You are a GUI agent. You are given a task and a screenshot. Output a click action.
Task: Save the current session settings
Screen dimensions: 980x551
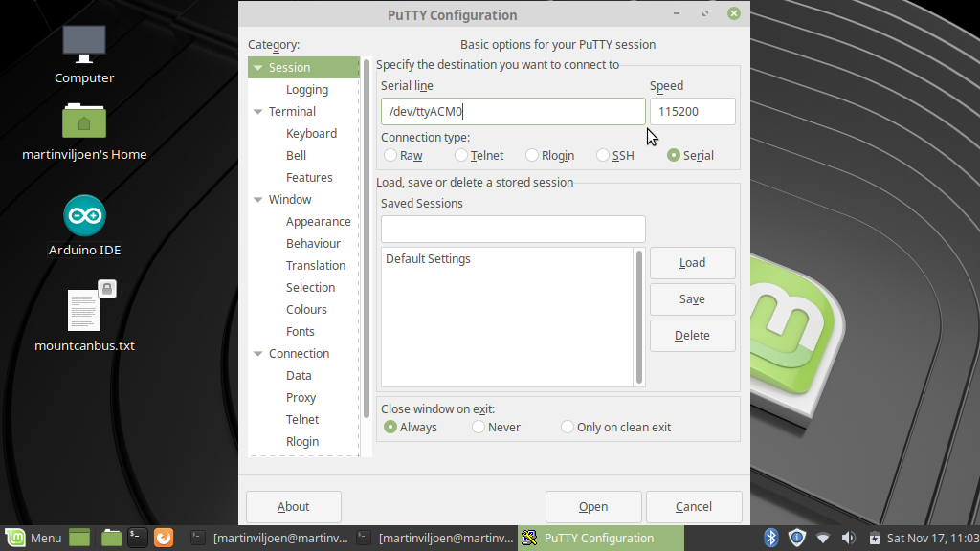[692, 298]
